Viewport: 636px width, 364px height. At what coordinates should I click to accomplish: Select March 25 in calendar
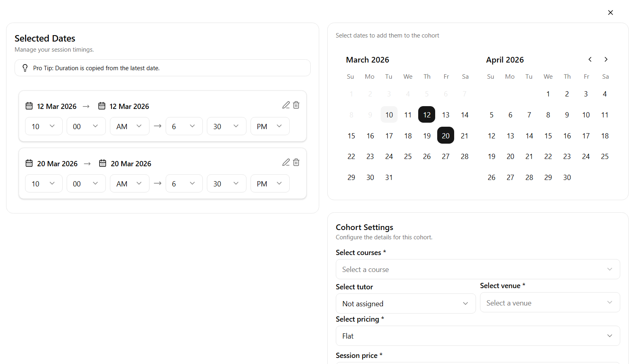pos(408,157)
